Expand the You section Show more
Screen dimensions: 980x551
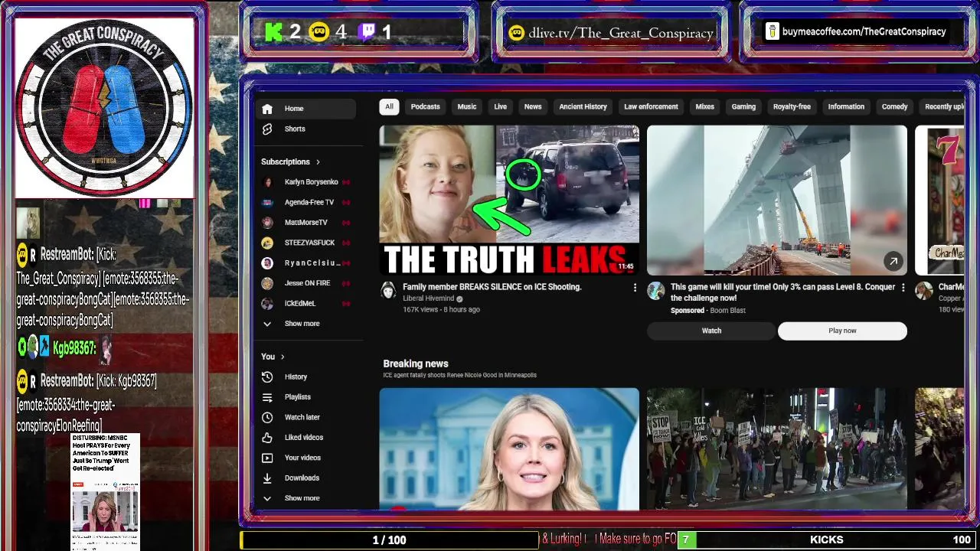pos(302,498)
